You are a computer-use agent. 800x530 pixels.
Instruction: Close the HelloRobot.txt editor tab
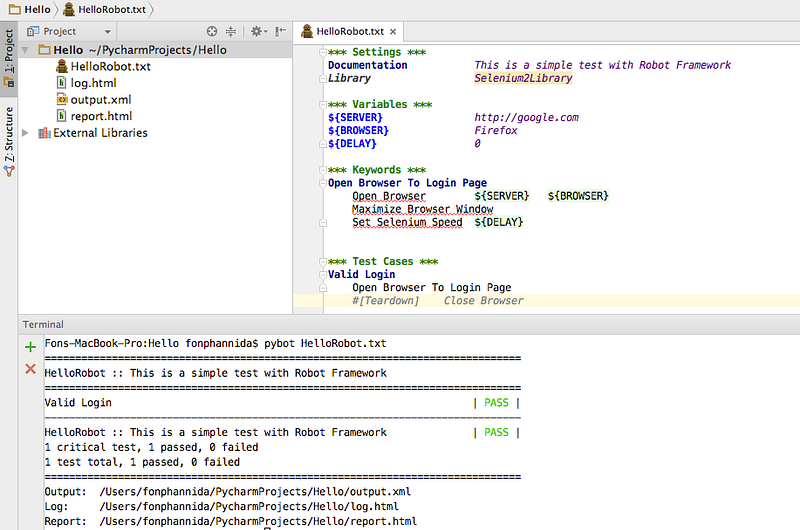click(393, 32)
